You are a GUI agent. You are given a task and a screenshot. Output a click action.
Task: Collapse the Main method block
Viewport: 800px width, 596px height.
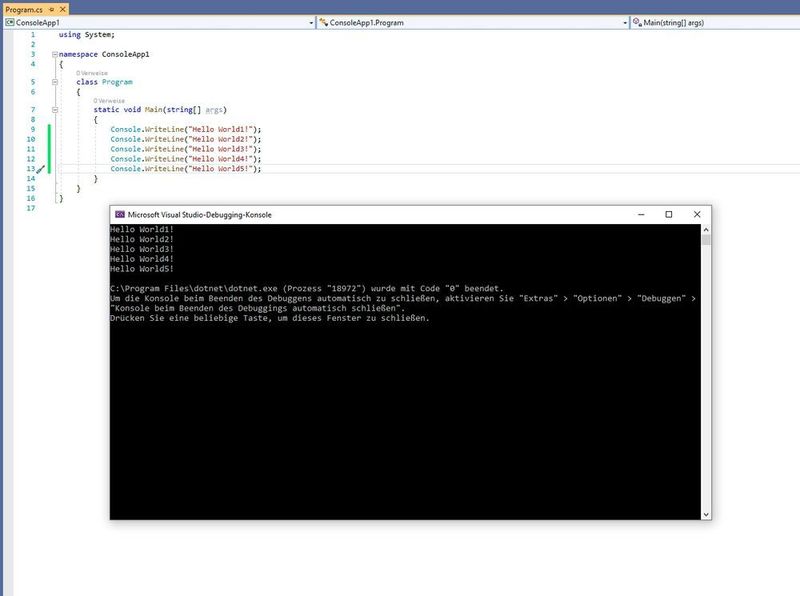(x=55, y=110)
